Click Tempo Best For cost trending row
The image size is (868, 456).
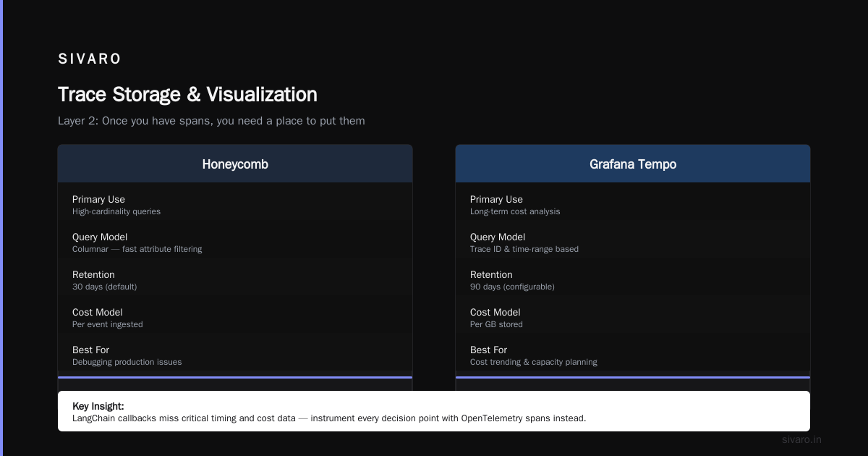pyautogui.click(x=633, y=355)
